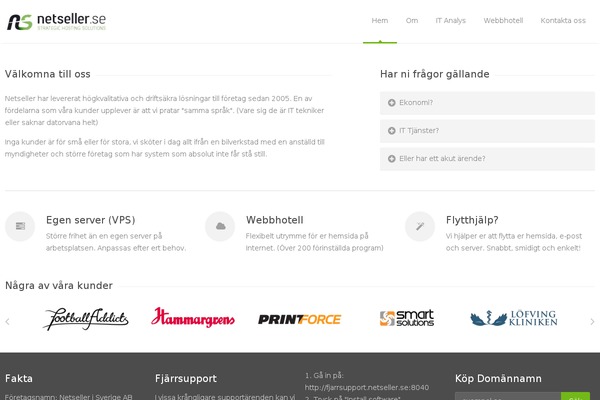
Task: Click the magic wand icon for Flytthjälp
Action: 420,226
